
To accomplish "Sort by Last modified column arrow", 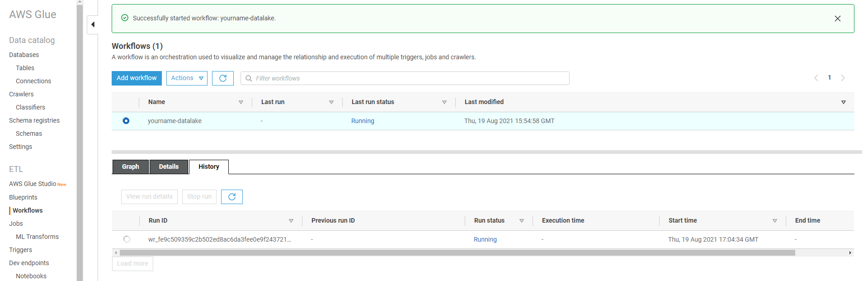I will [844, 102].
